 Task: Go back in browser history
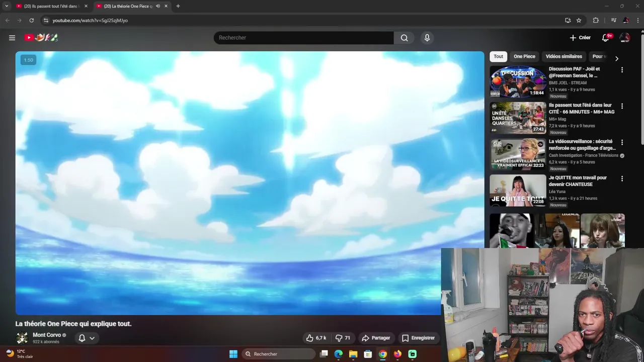pos(7,20)
